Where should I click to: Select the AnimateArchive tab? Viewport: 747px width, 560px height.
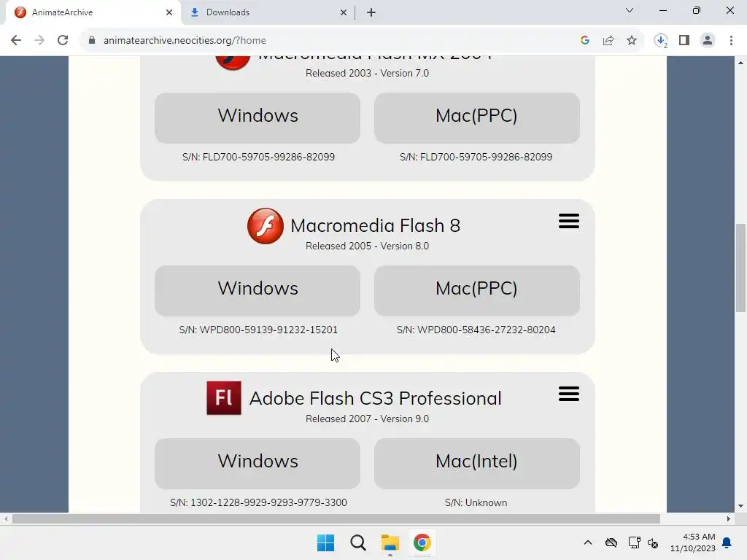[93, 12]
